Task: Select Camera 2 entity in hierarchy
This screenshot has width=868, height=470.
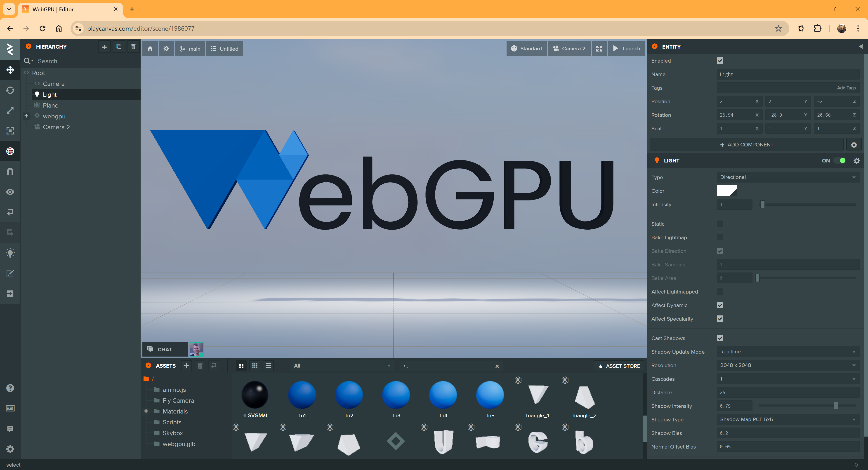Action: 56,127
